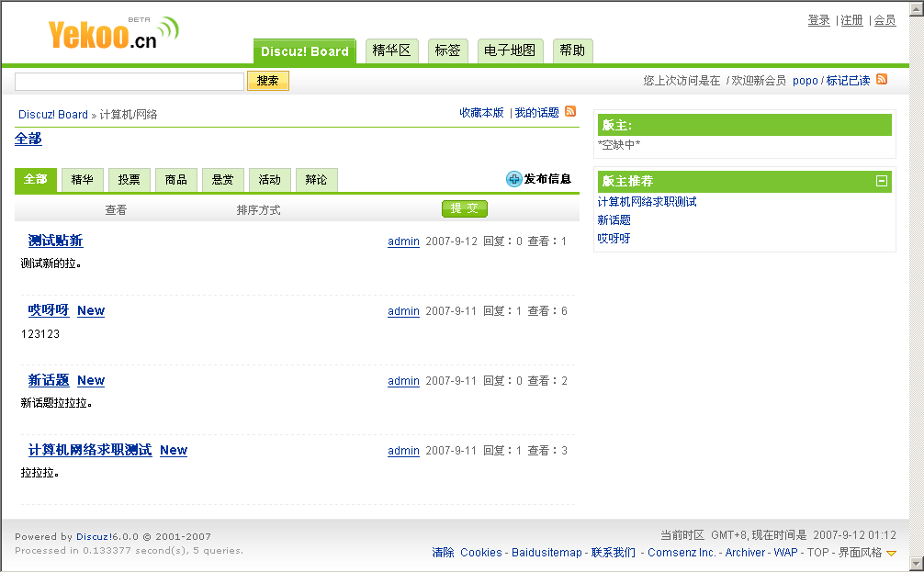Screen dimensions: 924x572
Task: Click Archiver footer link
Action: click(x=745, y=553)
